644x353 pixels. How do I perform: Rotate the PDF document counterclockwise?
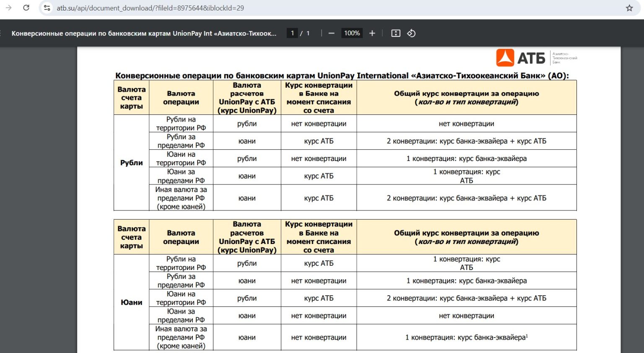click(x=411, y=33)
